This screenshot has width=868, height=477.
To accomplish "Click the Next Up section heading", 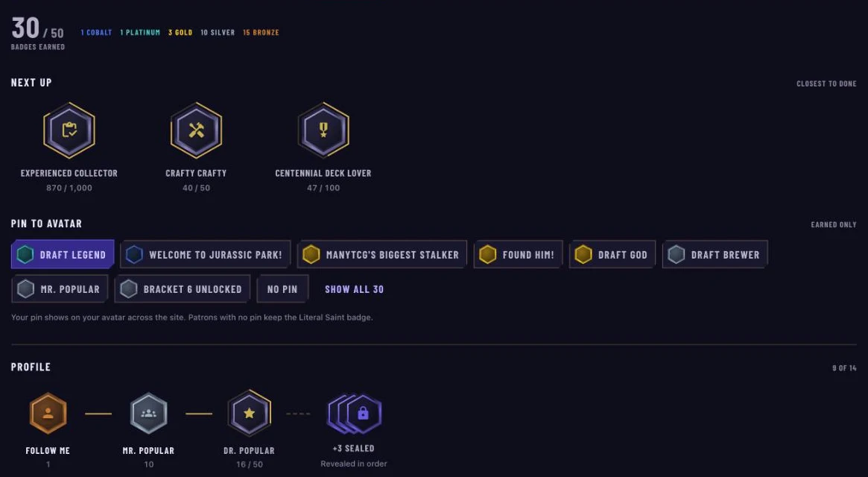I will click(x=31, y=83).
